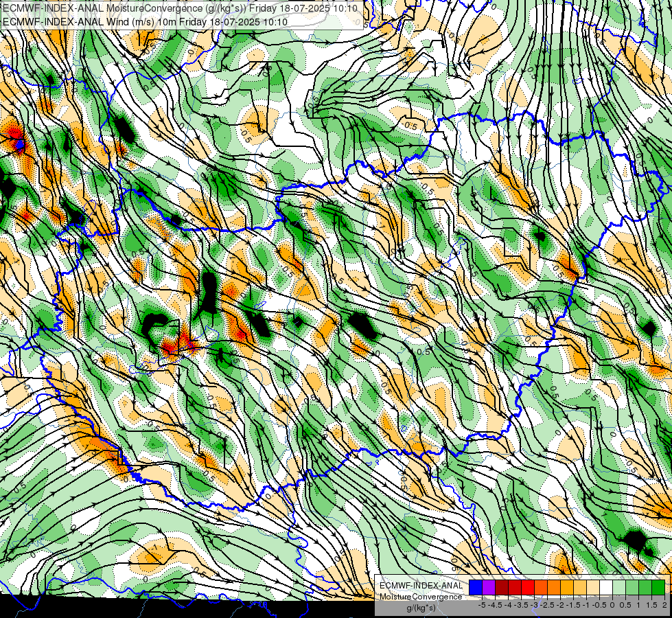Click the '2' legend tick label

664,605
